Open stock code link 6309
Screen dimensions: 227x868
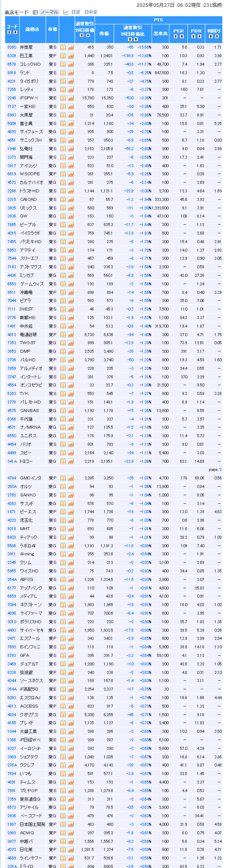[x=11, y=56]
